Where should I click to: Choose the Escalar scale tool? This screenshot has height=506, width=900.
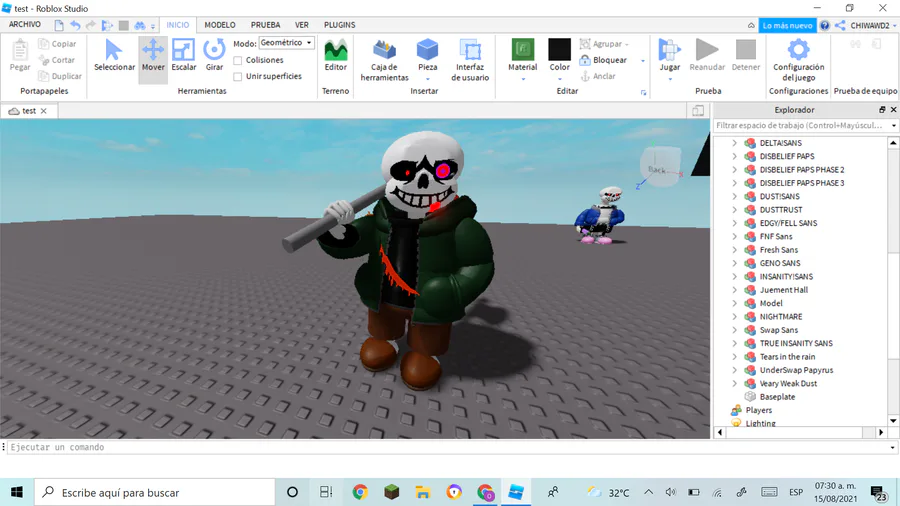(184, 56)
